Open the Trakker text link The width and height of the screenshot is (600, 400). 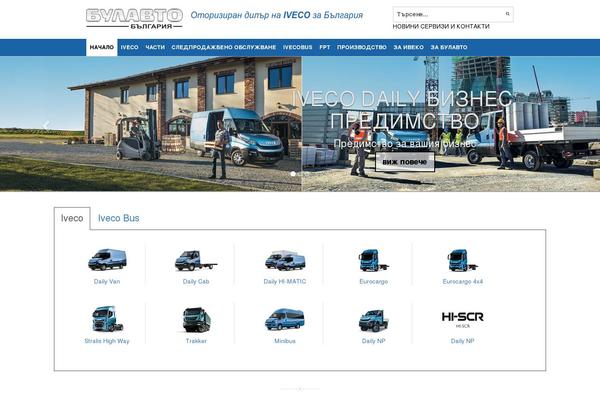click(196, 341)
